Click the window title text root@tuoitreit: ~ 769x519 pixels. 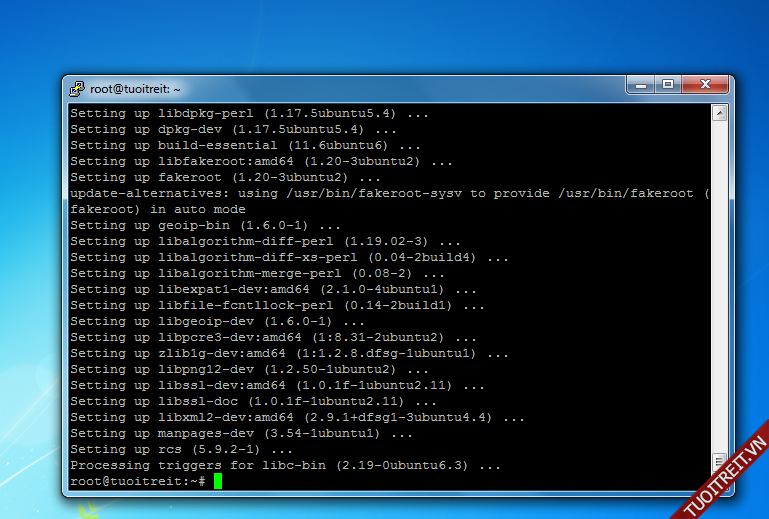coord(138,88)
